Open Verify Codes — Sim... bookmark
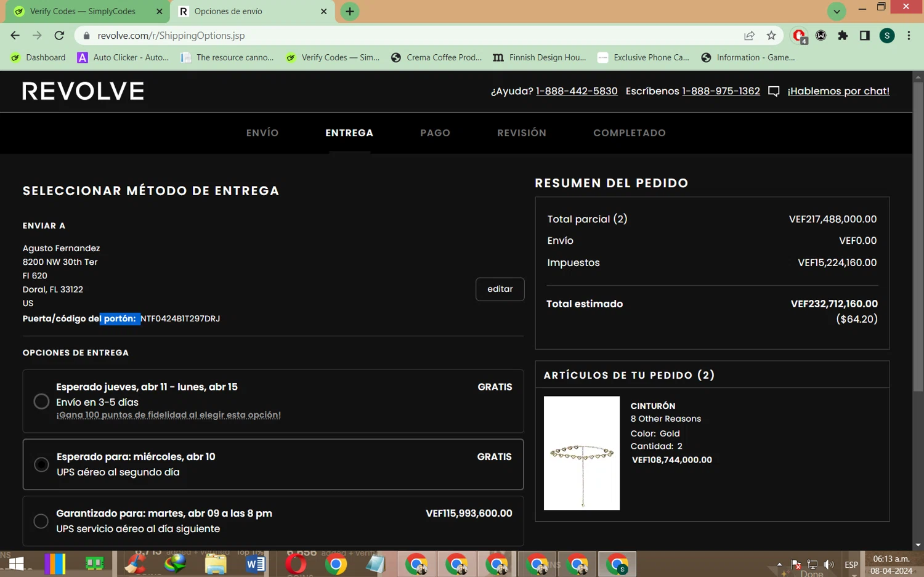This screenshot has height=577, width=924. (x=333, y=57)
